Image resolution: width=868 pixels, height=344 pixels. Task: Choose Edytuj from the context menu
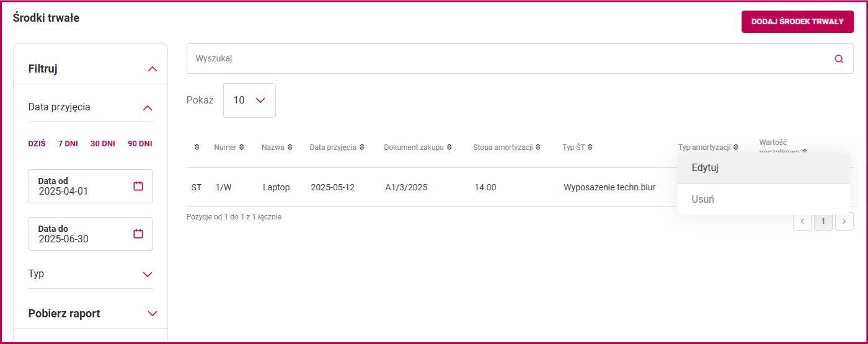pyautogui.click(x=764, y=168)
